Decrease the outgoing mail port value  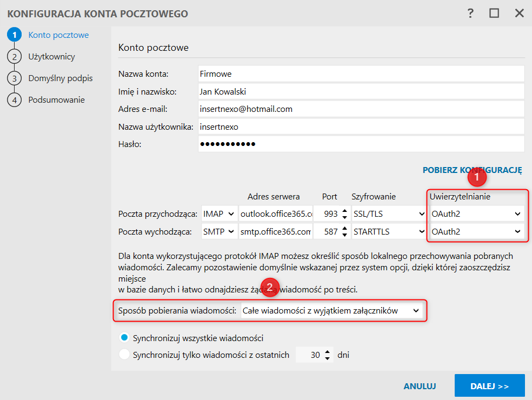344,236
